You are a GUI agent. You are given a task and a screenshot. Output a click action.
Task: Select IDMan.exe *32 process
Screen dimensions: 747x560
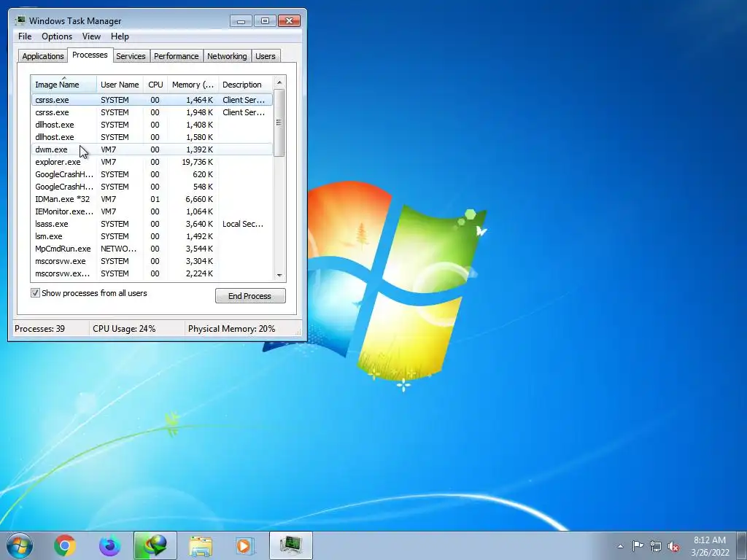pos(152,199)
